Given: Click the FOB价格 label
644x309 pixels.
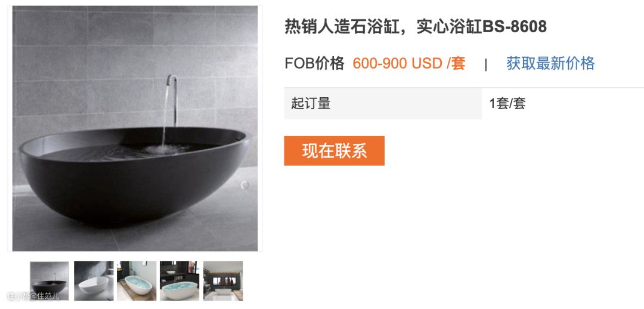Looking at the screenshot, I should click(x=315, y=63).
